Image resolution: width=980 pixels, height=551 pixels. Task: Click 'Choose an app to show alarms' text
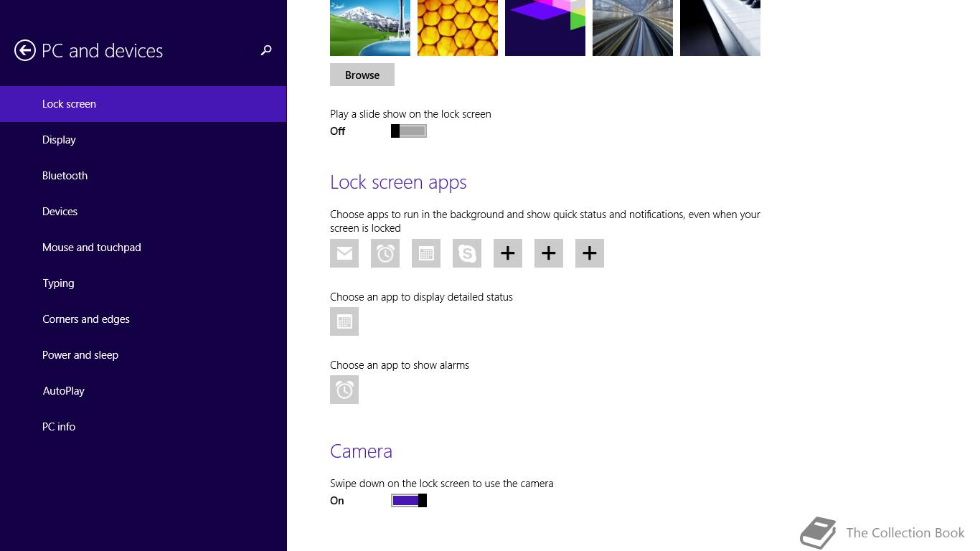(x=400, y=365)
